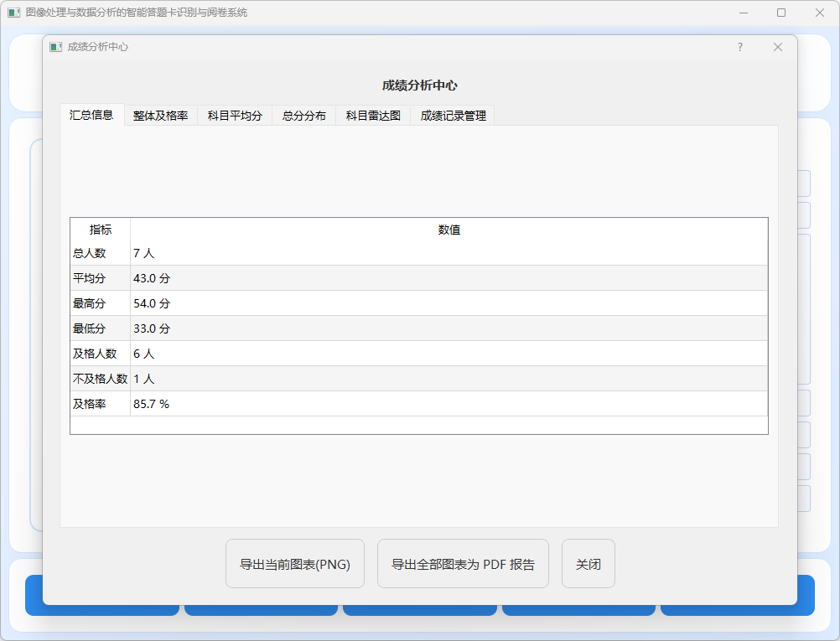Click the help question mark in dialog title bar
The image size is (840, 641).
click(739, 47)
